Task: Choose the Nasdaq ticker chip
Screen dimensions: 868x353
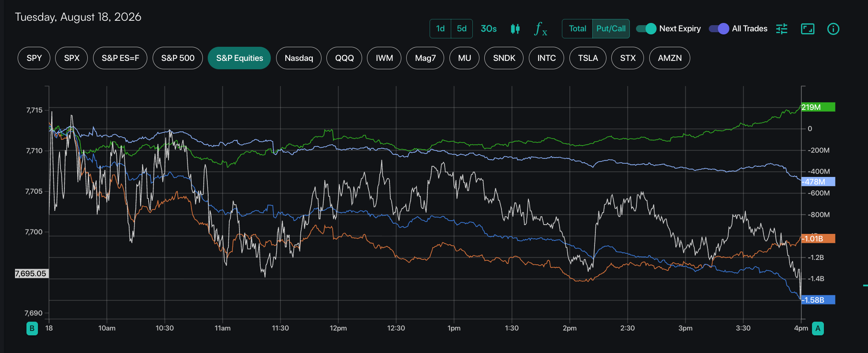Action: click(x=299, y=58)
